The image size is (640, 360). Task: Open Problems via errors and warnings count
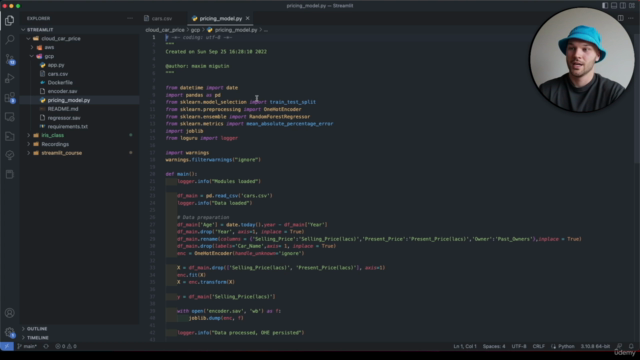pos(66,346)
